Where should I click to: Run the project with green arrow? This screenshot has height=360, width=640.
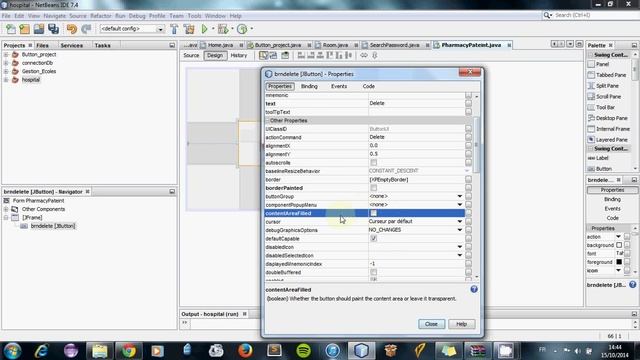(x=204, y=29)
